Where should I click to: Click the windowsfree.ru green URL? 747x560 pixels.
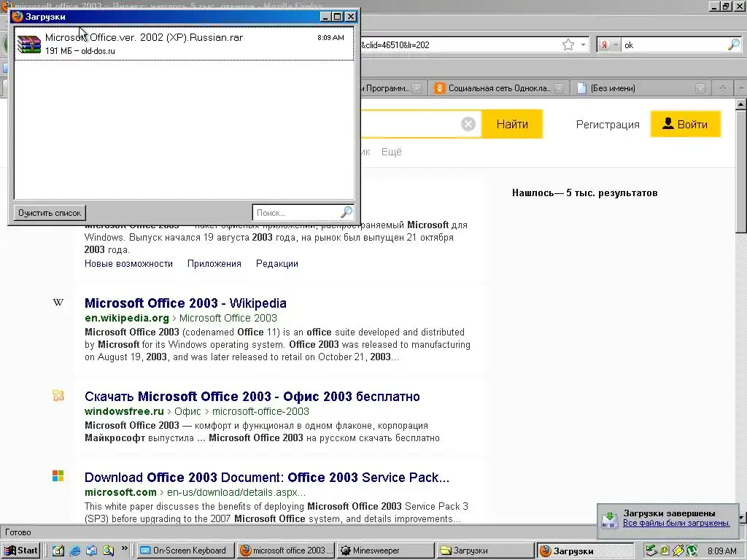[x=124, y=411]
